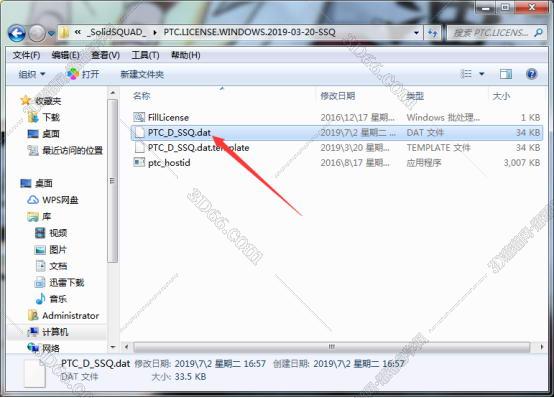Select the _SolidSQUAD_ breadcrumb segment
Image resolution: width=554 pixels, height=398 pixels.
116,32
